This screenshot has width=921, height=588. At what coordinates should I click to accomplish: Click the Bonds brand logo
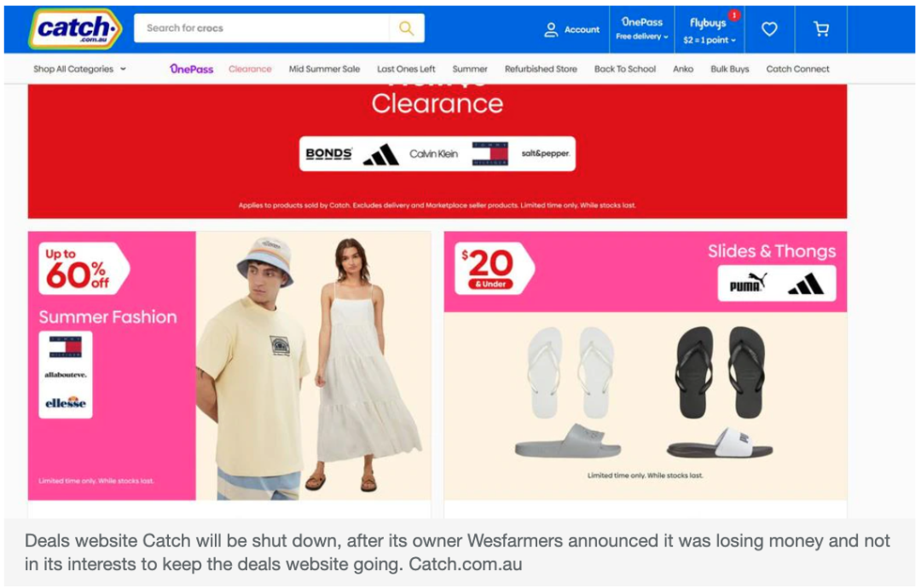pos(329,153)
